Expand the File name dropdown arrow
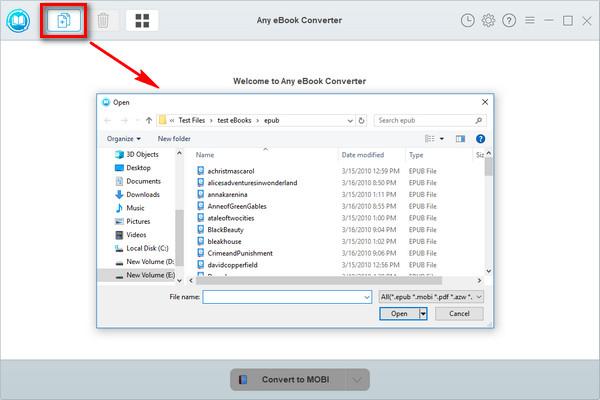Viewport: 600px width, 400px height. pyautogui.click(x=367, y=297)
